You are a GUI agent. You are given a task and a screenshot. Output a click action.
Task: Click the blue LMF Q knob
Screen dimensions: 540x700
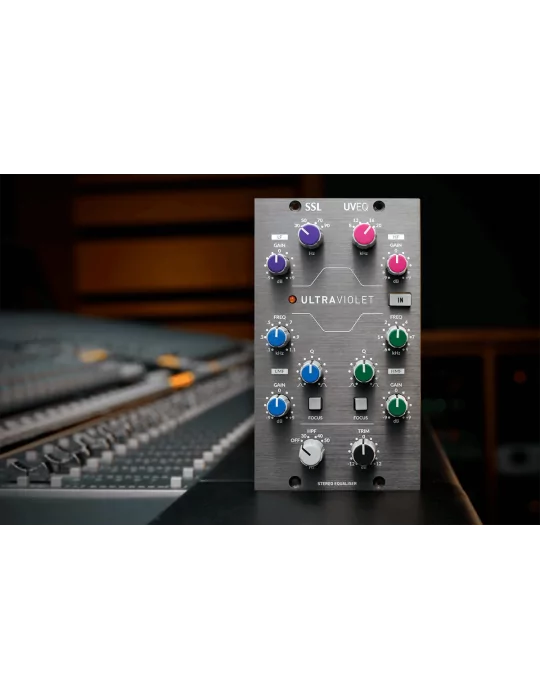[311, 372]
